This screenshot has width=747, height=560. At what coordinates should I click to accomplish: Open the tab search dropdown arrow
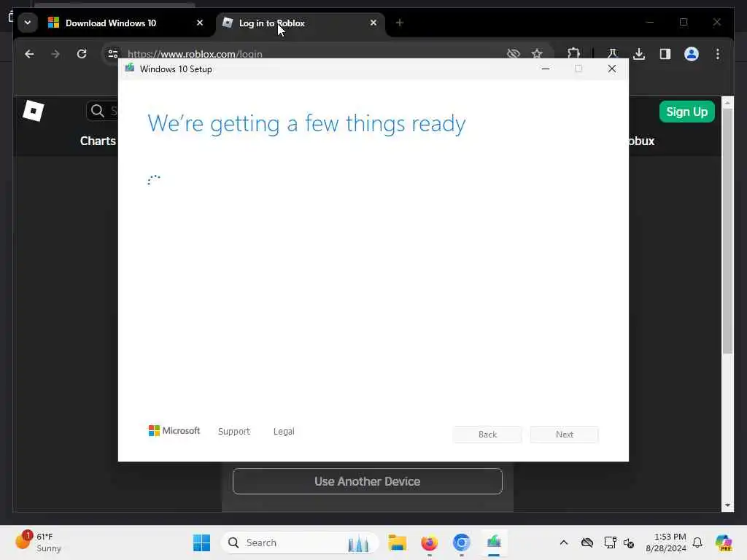click(28, 23)
